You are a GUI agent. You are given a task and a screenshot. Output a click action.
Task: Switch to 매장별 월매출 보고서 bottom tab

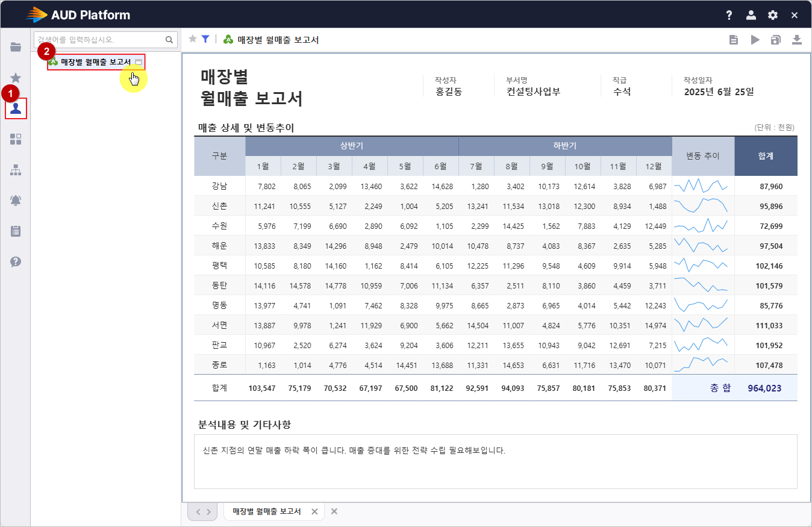point(266,511)
